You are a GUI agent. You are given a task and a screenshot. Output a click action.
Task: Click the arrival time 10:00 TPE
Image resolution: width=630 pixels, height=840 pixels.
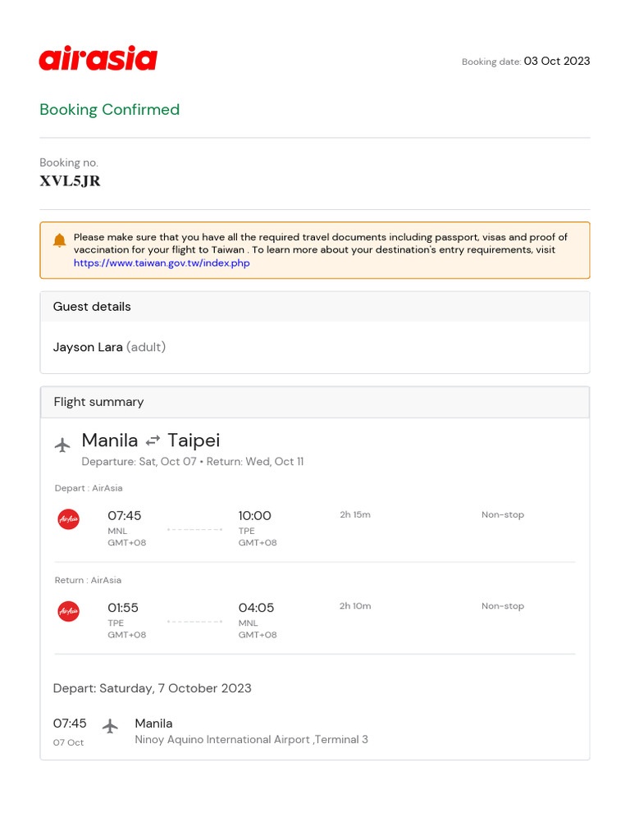click(x=255, y=516)
